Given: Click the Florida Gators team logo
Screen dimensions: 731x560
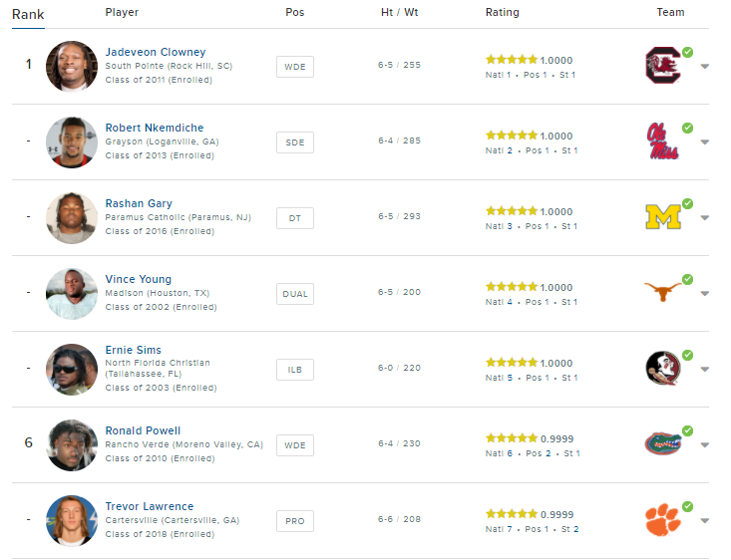Looking at the screenshot, I should point(662,444).
